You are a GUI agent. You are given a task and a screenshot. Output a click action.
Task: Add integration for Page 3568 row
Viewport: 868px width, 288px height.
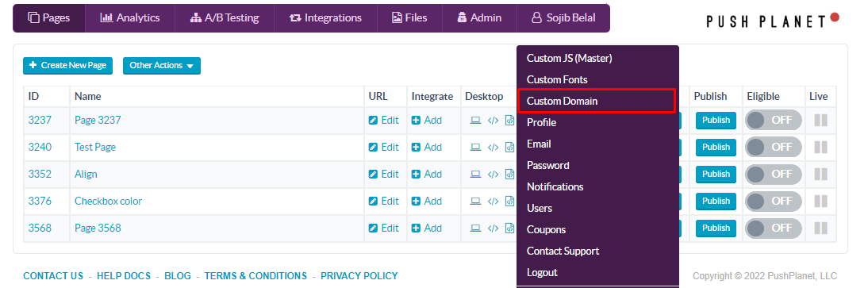pos(426,228)
